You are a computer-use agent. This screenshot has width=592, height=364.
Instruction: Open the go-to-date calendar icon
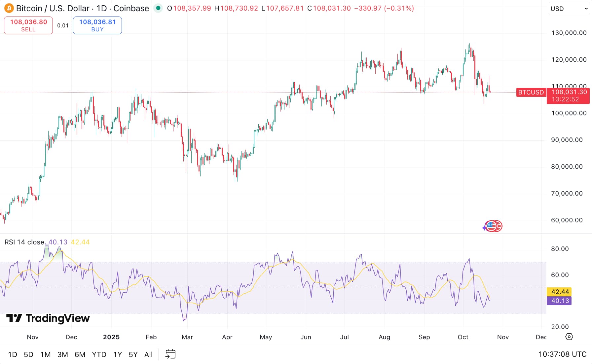170,354
